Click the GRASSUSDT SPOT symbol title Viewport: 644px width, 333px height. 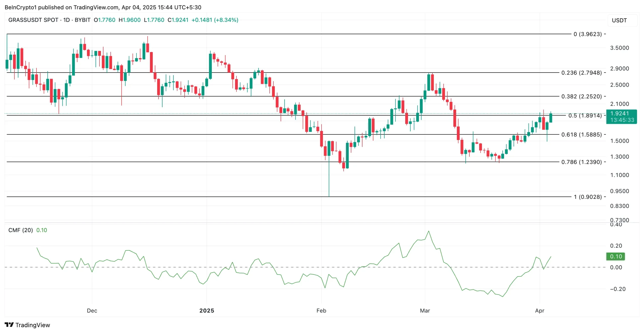tap(33, 20)
